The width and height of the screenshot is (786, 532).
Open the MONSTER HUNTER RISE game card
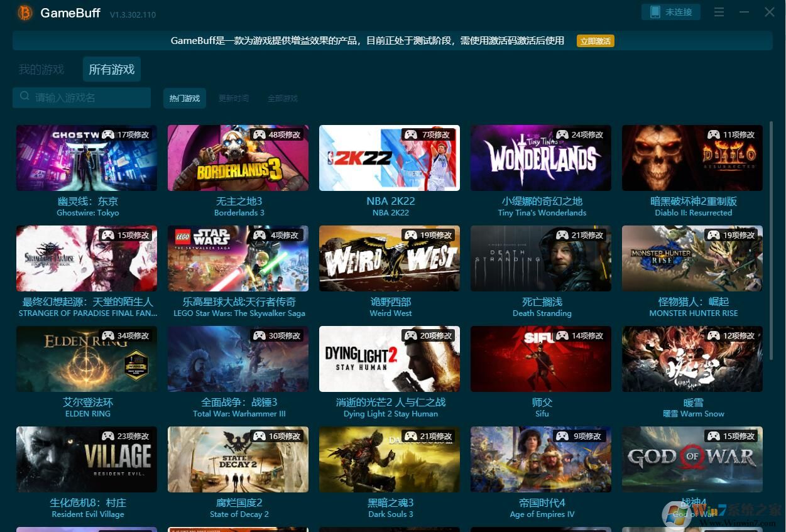692,258
